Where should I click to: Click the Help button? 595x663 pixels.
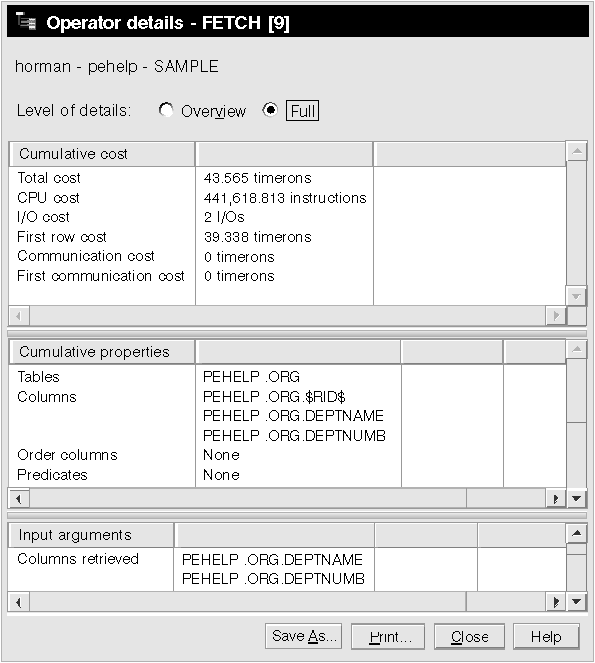546,636
